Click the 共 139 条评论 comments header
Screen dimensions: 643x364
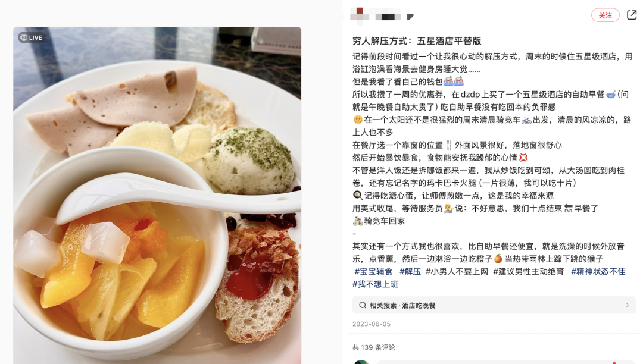373,347
